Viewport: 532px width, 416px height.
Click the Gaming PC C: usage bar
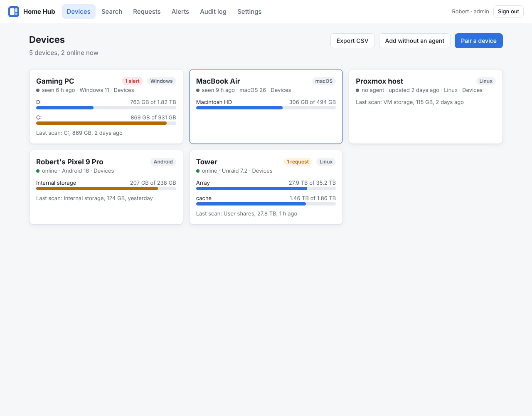coord(106,123)
